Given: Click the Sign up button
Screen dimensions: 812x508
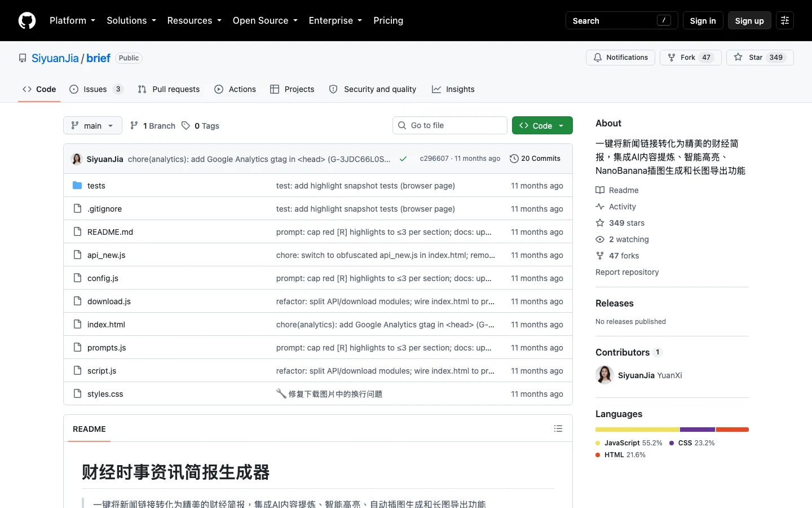Looking at the screenshot, I should 749,20.
